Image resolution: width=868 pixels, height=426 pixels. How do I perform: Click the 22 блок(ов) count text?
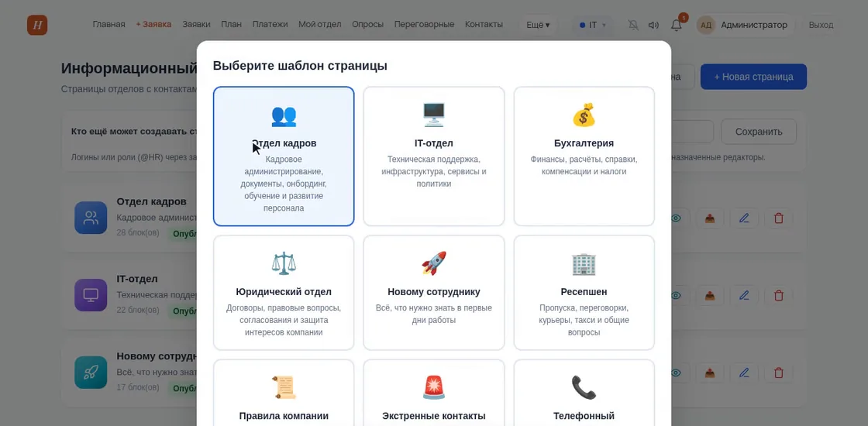click(138, 310)
